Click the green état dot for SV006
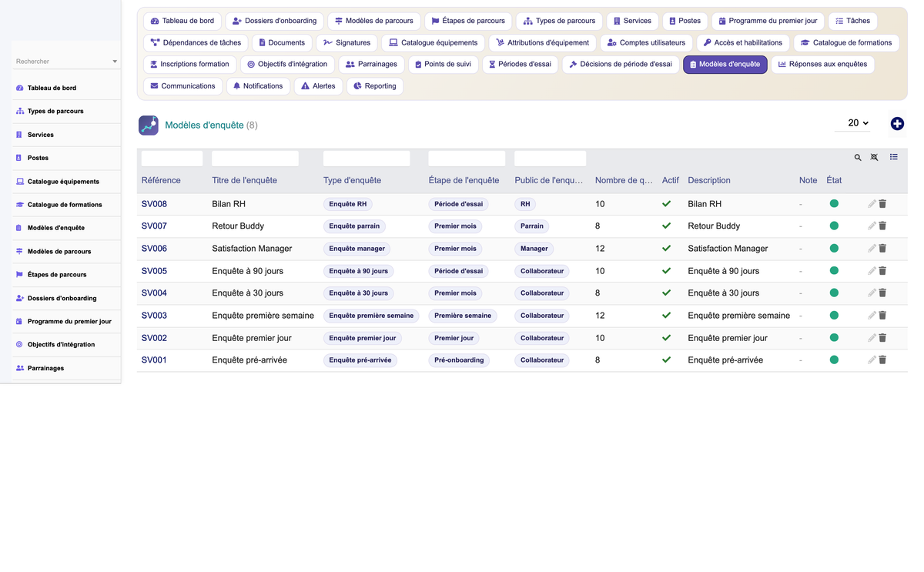Image resolution: width=924 pixels, height=572 pixels. pyautogui.click(x=834, y=249)
